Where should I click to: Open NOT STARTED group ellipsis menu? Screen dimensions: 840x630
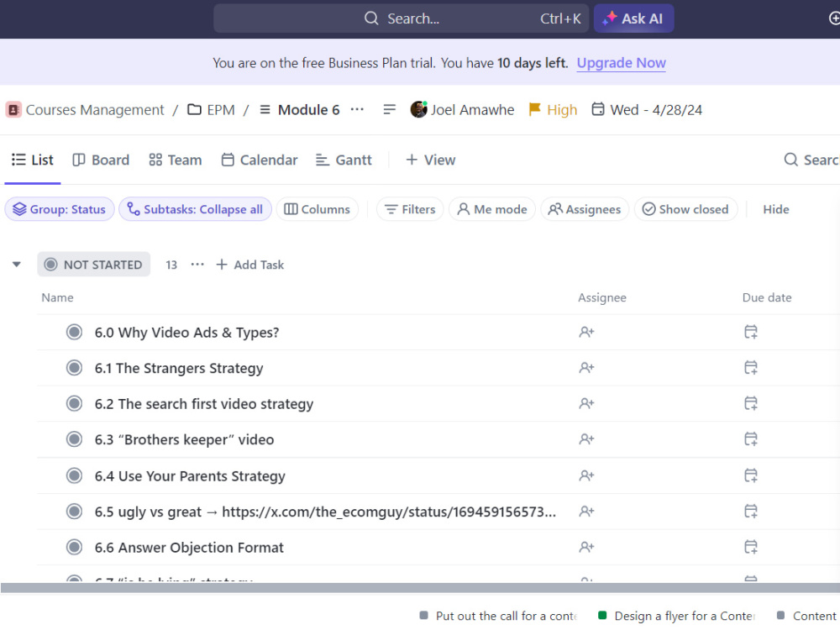point(197,264)
